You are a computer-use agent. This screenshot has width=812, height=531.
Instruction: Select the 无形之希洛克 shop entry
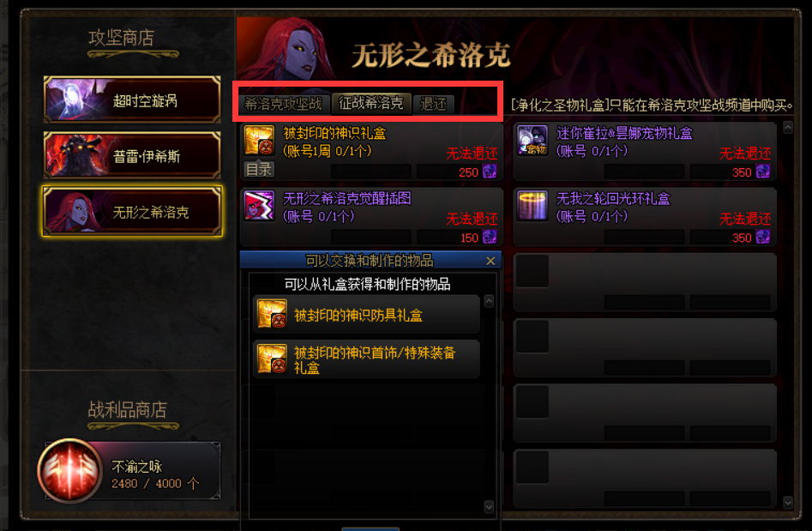133,211
